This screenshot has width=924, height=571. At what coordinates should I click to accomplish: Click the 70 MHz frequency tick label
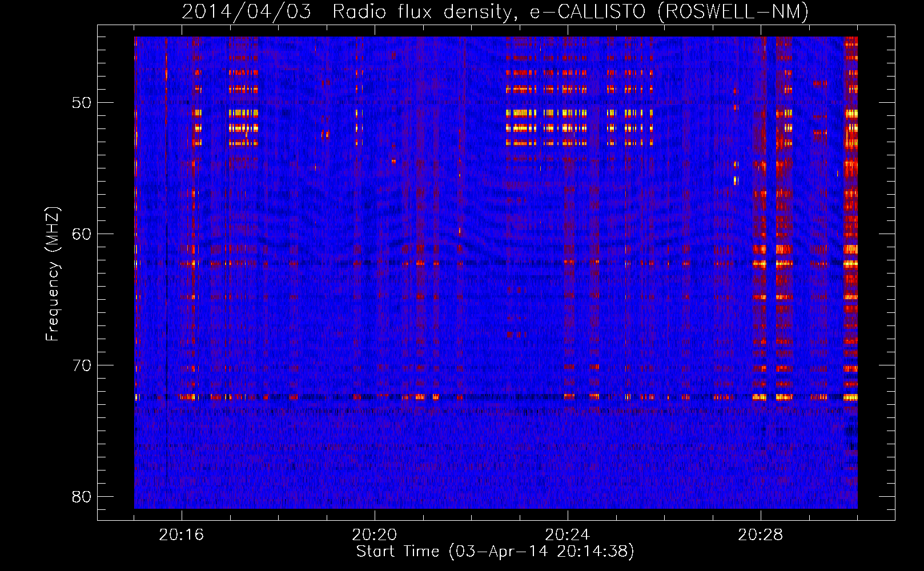click(82, 365)
